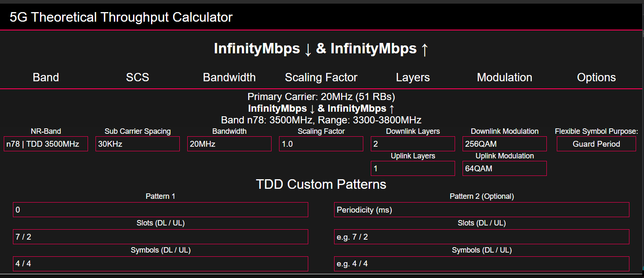Screen dimensions: 644x278
Task: Open the Uplink Layers dropdown
Action: pyautogui.click(x=413, y=168)
